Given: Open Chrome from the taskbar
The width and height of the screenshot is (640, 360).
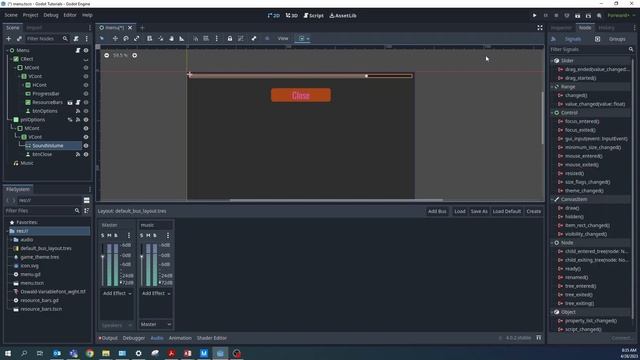Looking at the screenshot, I should (x=90, y=353).
